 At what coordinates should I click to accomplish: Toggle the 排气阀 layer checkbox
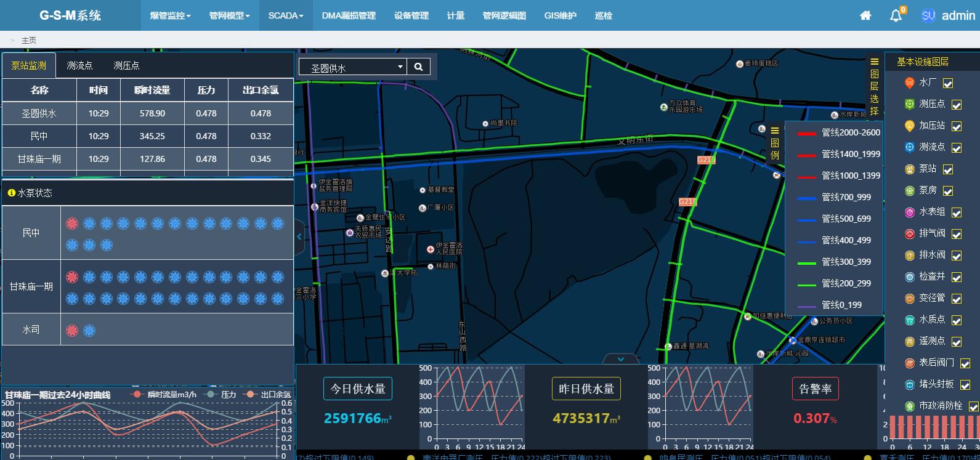tap(957, 234)
